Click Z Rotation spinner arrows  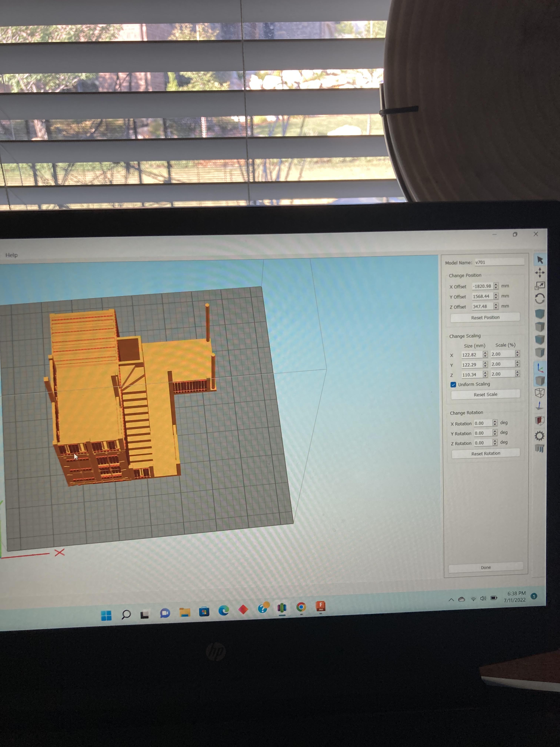[x=495, y=442]
